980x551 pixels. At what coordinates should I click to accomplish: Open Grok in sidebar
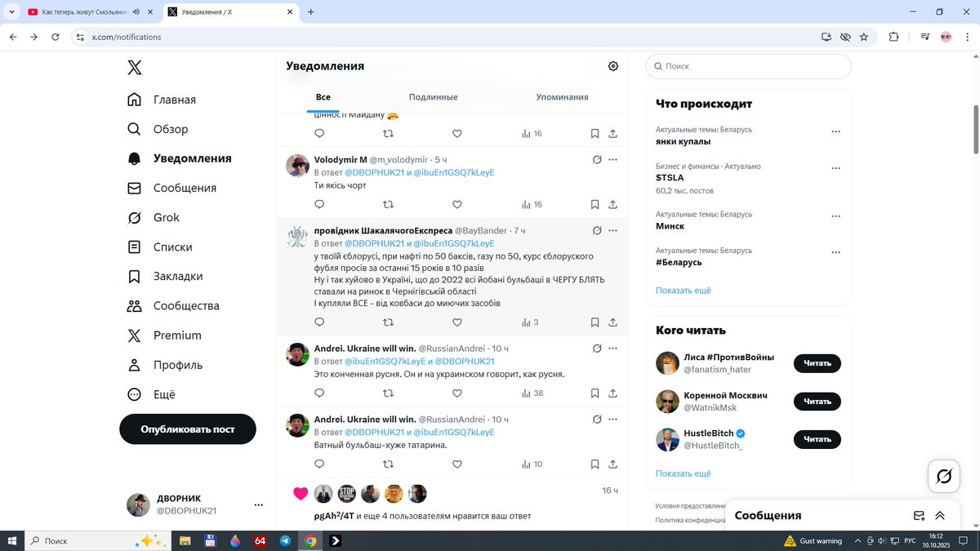coord(154,217)
